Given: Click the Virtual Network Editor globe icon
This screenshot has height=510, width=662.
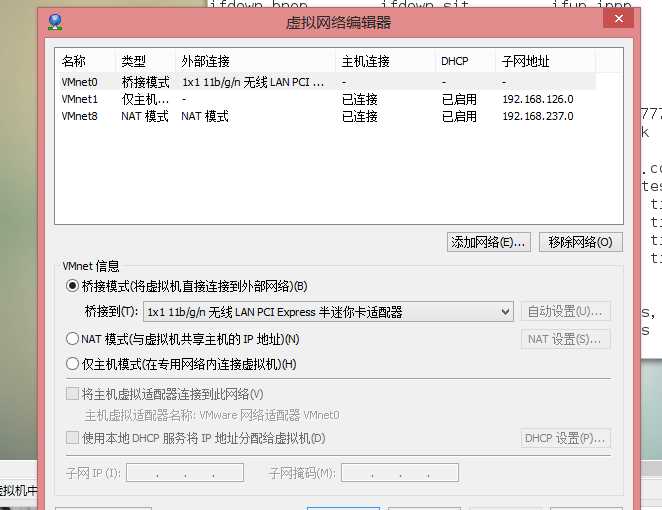Looking at the screenshot, I should (55, 22).
